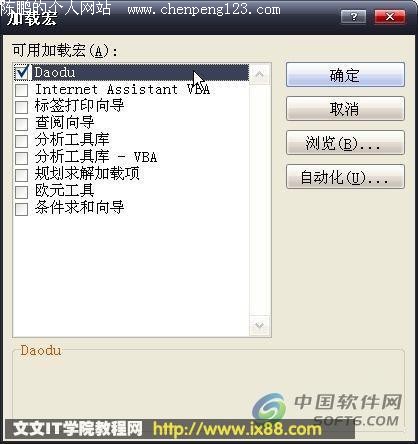
Task: Click the 取消 button
Action: pyautogui.click(x=345, y=109)
